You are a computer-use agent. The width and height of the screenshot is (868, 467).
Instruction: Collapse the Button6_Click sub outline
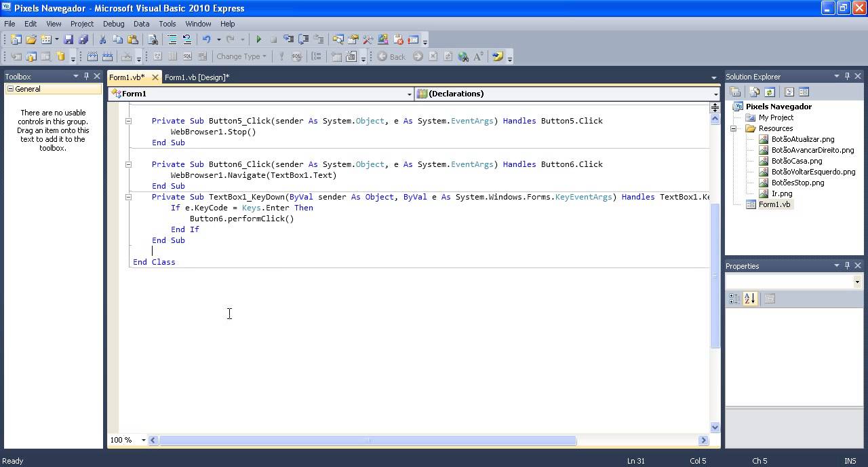click(x=127, y=164)
